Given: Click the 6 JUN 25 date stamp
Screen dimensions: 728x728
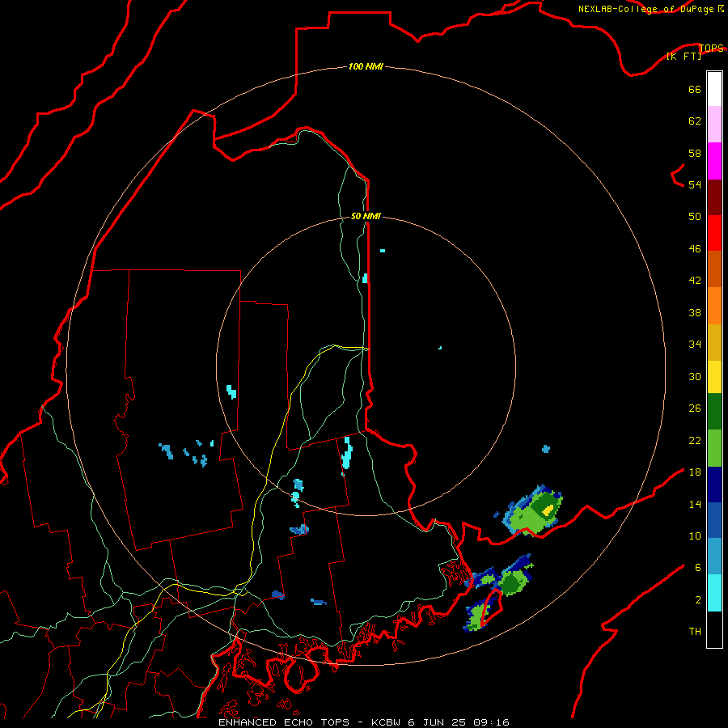Looking at the screenshot, I should tap(438, 722).
